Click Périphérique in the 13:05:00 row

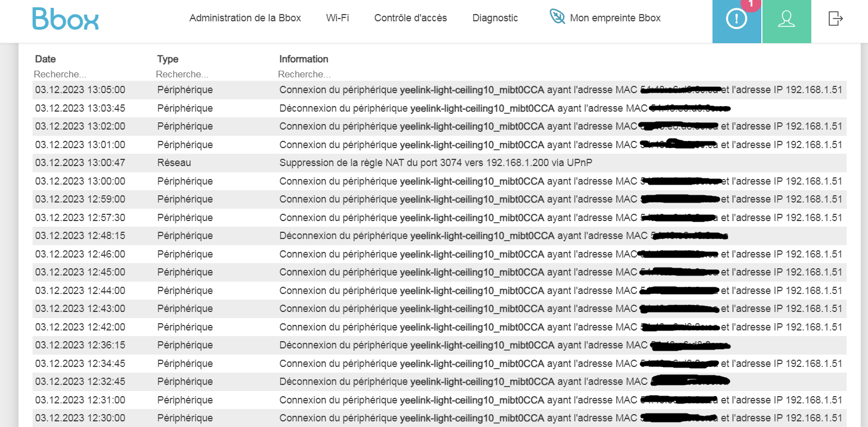pyautogui.click(x=185, y=90)
